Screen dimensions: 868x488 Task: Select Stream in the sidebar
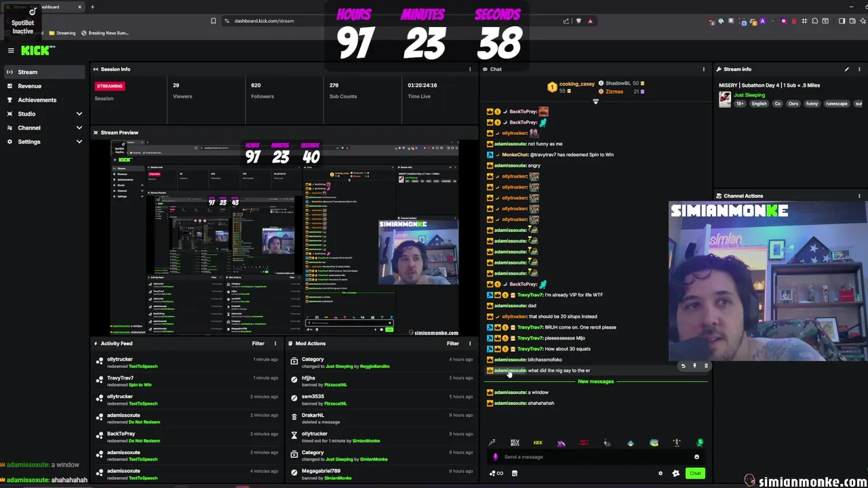pyautogui.click(x=45, y=72)
